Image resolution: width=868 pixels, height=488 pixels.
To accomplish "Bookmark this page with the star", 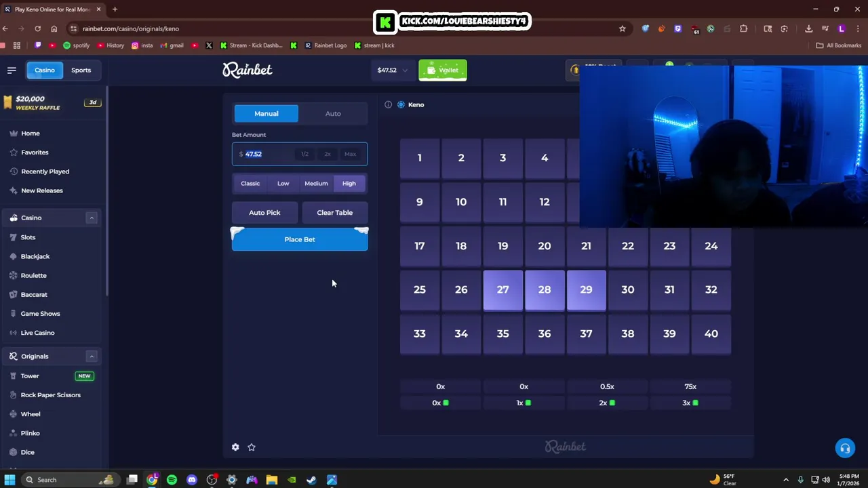I will tap(622, 28).
